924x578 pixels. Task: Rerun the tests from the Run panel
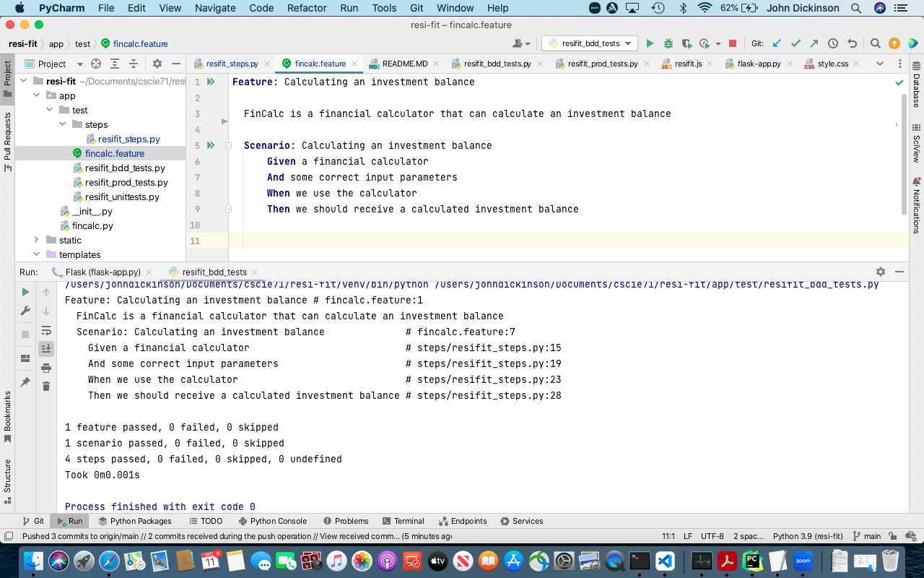coord(25,292)
